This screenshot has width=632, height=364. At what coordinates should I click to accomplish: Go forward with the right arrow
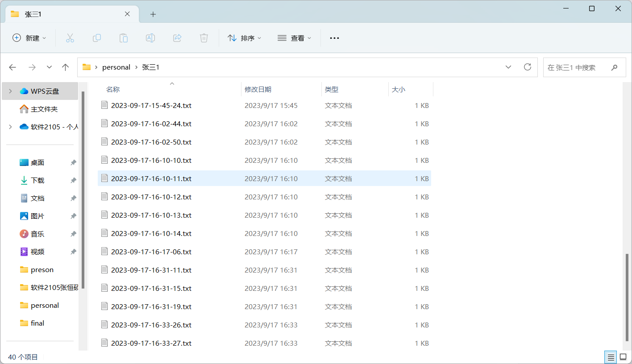coord(32,67)
